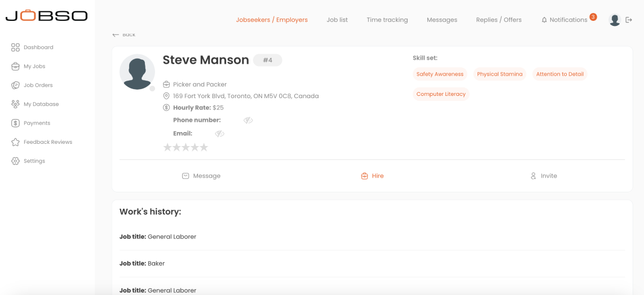Open the Job list tab
Image resolution: width=644 pixels, height=295 pixels.
[x=337, y=20]
